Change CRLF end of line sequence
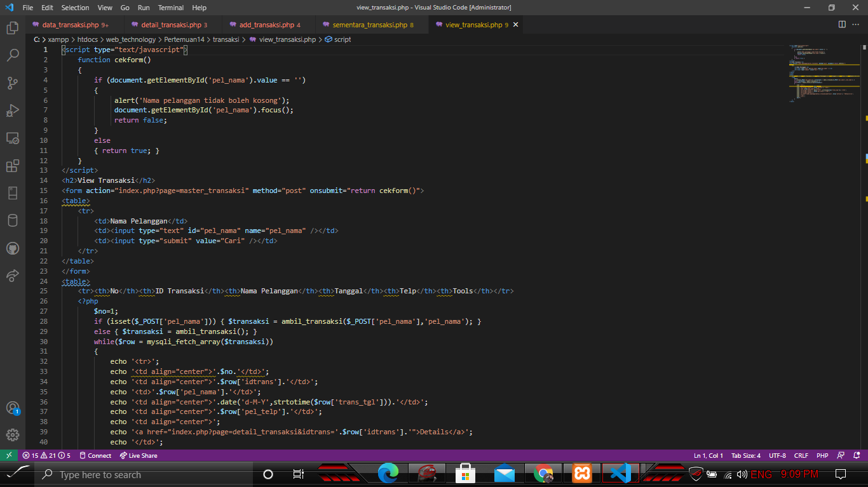 point(801,455)
